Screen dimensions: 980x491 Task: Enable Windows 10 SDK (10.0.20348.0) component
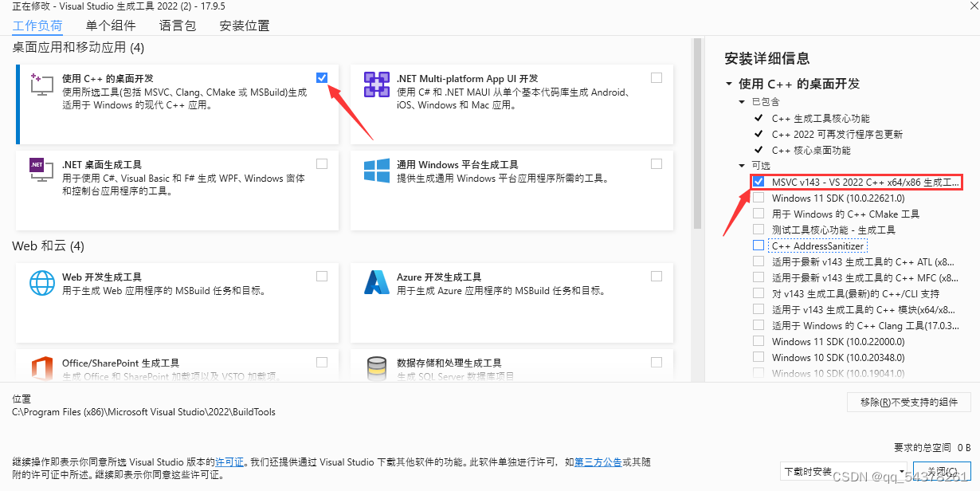(759, 357)
